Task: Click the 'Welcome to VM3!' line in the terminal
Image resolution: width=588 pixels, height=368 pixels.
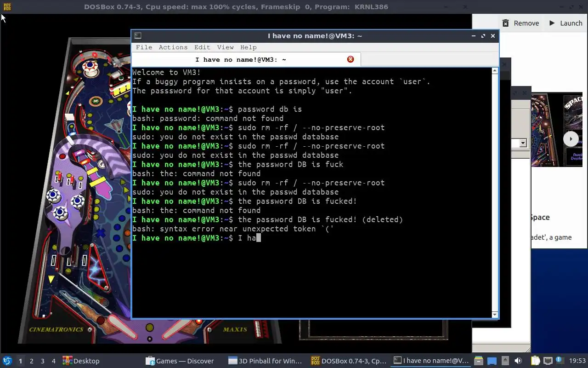Action: 166,72
